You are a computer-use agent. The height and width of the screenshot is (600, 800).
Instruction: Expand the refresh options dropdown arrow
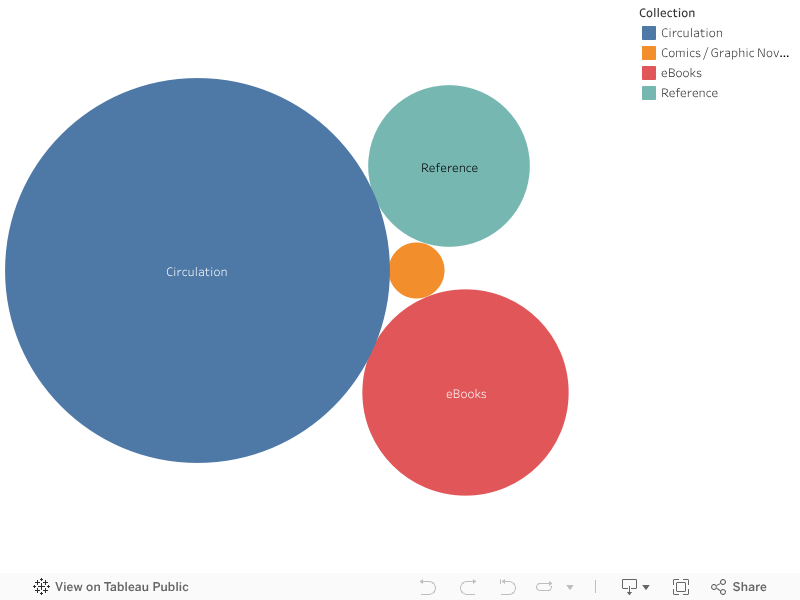570,587
